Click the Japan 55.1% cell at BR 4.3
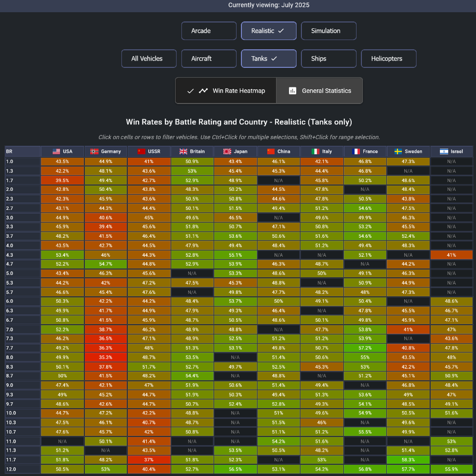This screenshot has height=476, width=476. point(235,255)
